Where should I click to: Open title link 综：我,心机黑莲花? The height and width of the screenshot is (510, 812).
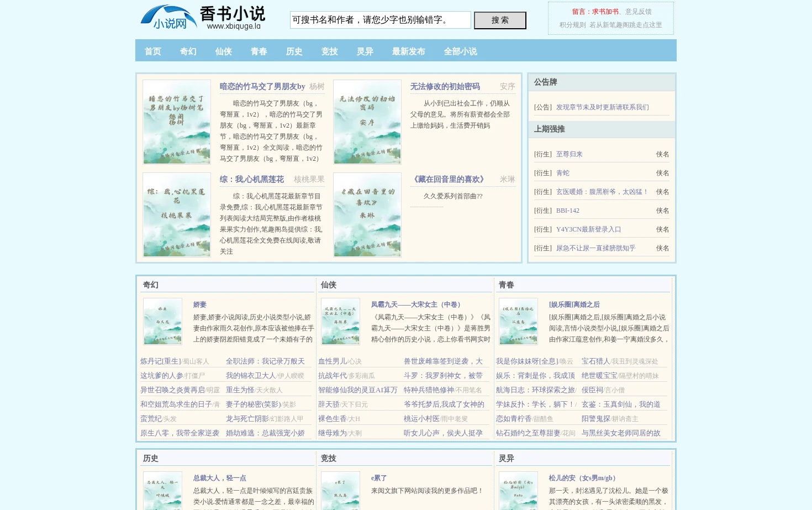(252, 180)
